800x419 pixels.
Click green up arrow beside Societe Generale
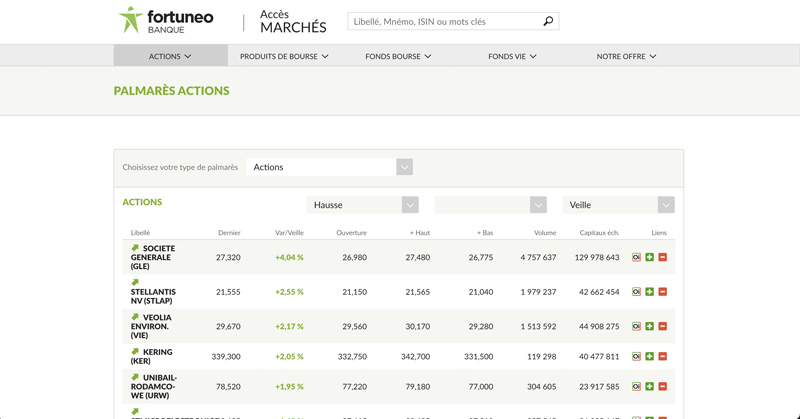(135, 248)
